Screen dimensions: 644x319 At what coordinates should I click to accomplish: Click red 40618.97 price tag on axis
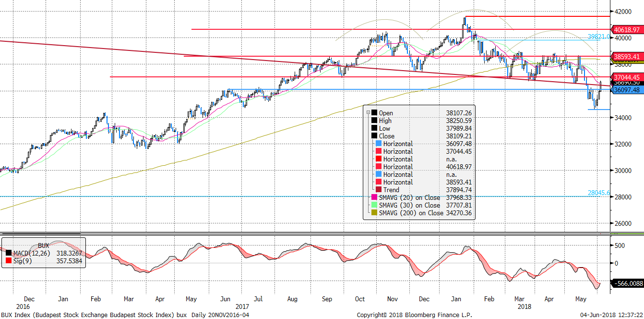click(627, 29)
